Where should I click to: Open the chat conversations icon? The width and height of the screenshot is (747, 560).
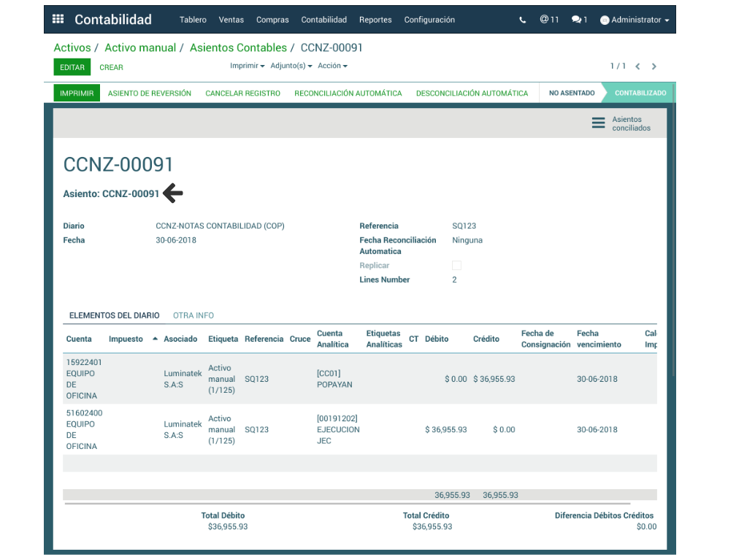tap(579, 20)
